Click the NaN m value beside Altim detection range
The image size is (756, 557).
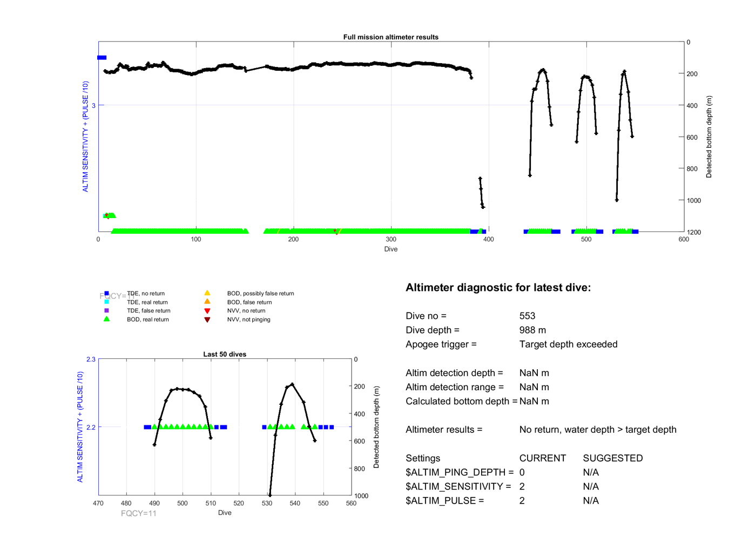534,387
